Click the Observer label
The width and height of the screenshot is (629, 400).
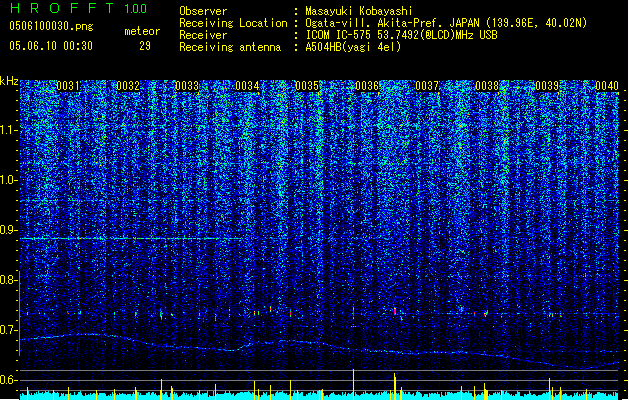point(203,11)
